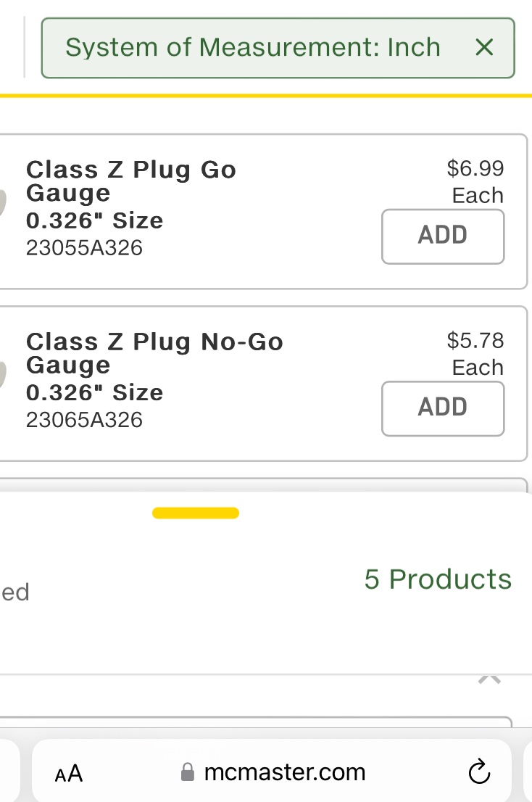
Task: Collapse the panel with the up chevron
Action: click(490, 679)
